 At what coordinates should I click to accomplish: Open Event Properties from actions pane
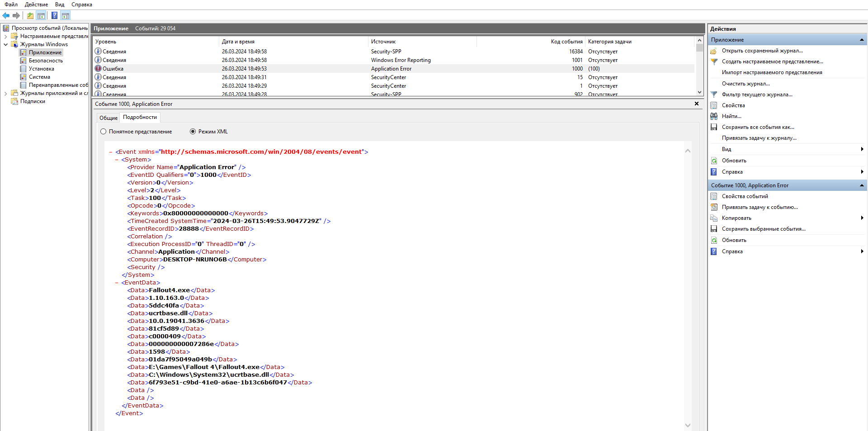745,196
